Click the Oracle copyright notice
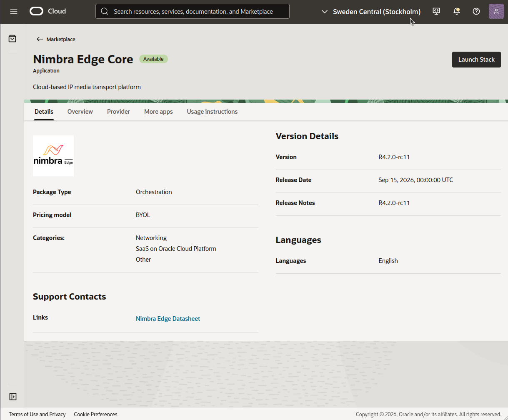This screenshot has width=508, height=420. (428, 415)
